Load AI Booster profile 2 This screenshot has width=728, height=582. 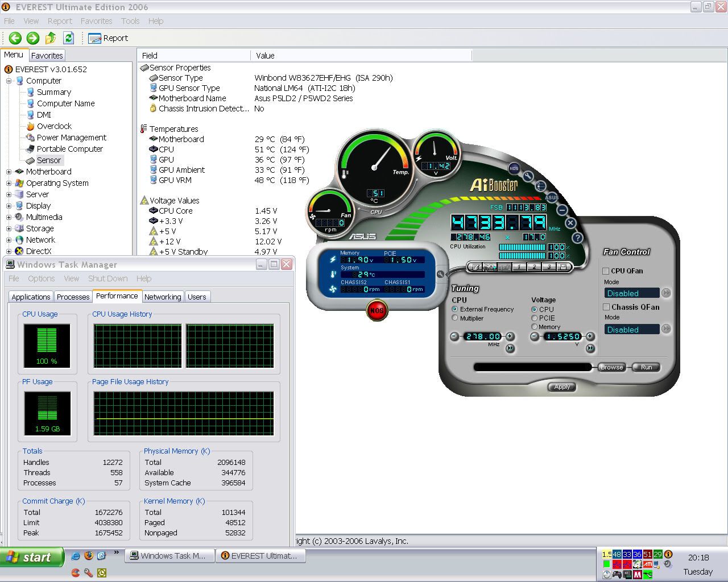(534, 267)
